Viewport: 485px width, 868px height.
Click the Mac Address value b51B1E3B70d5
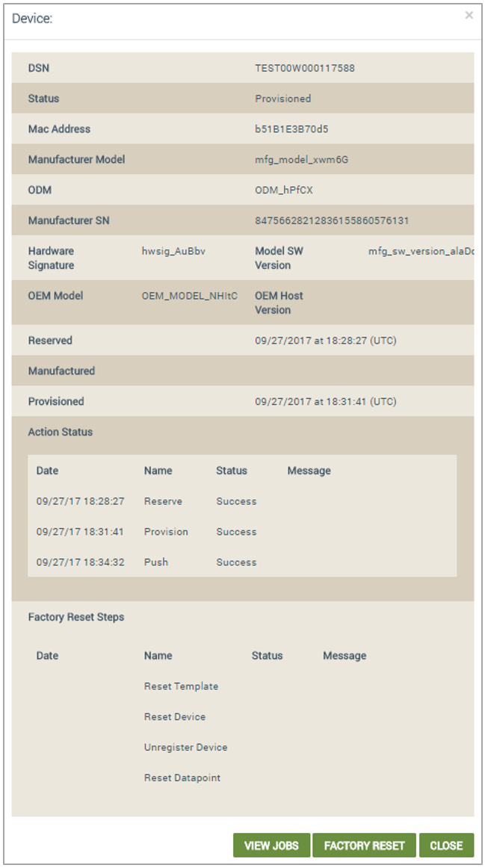pyautogui.click(x=291, y=129)
